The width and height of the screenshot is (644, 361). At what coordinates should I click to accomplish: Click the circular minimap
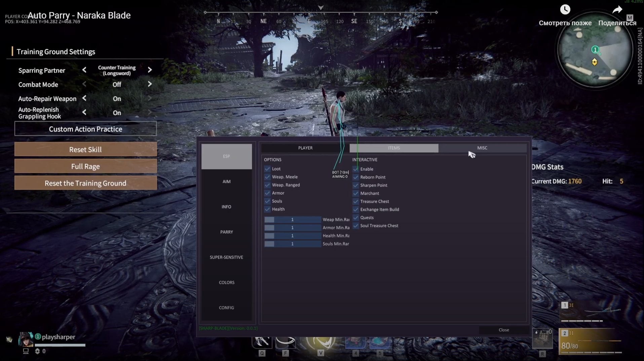tap(595, 50)
